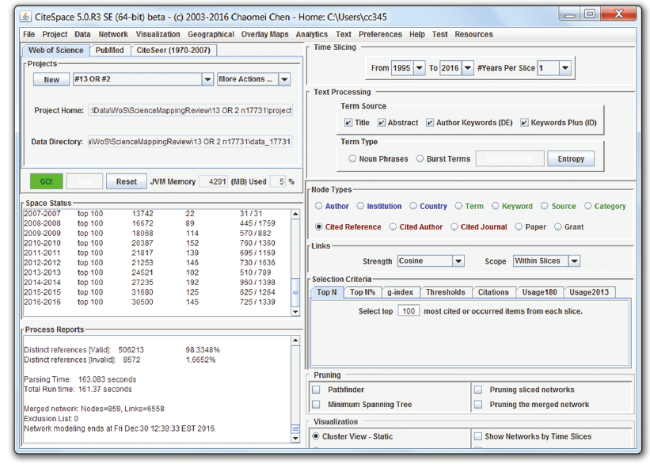Viewport: 650px width, 464px height.
Task: Select Cited Author node type
Action: [393, 227]
